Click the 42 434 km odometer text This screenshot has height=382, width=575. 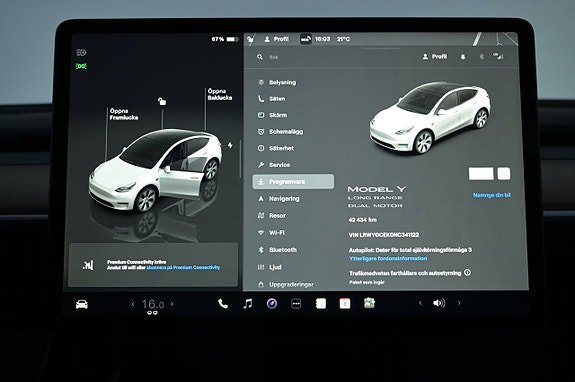pyautogui.click(x=362, y=220)
